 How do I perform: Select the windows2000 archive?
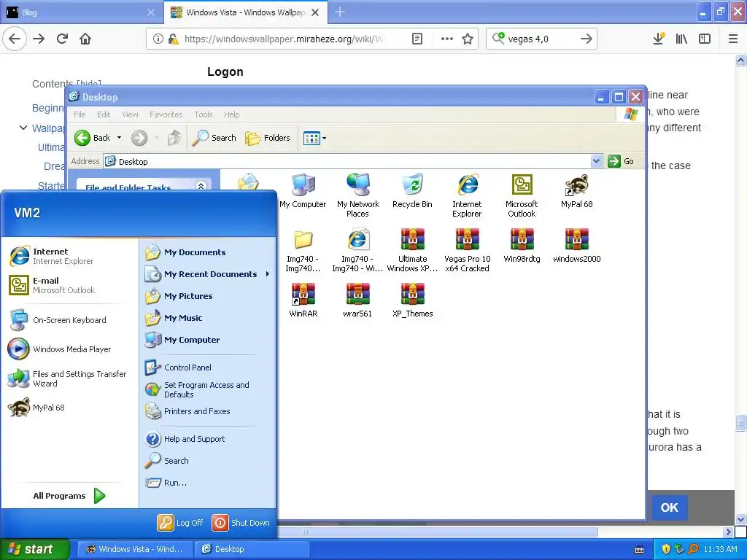click(x=576, y=246)
